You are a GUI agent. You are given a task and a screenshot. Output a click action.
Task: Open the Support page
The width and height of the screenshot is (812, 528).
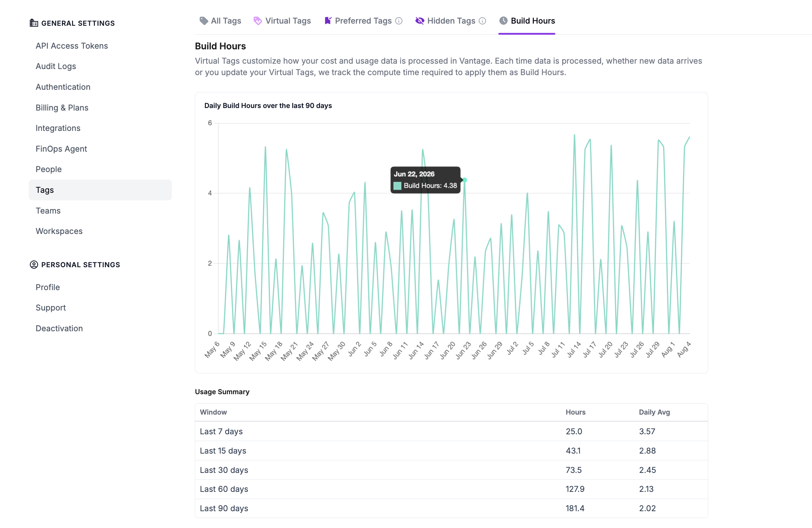click(x=51, y=308)
